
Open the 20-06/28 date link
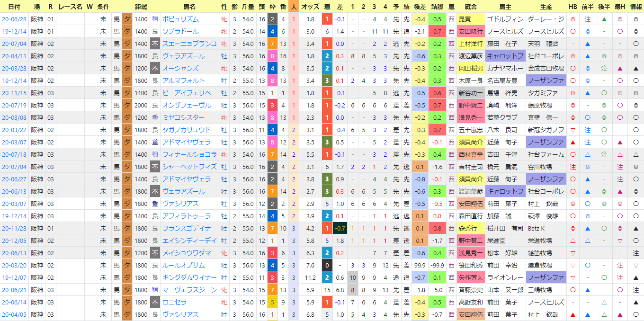(14, 19)
